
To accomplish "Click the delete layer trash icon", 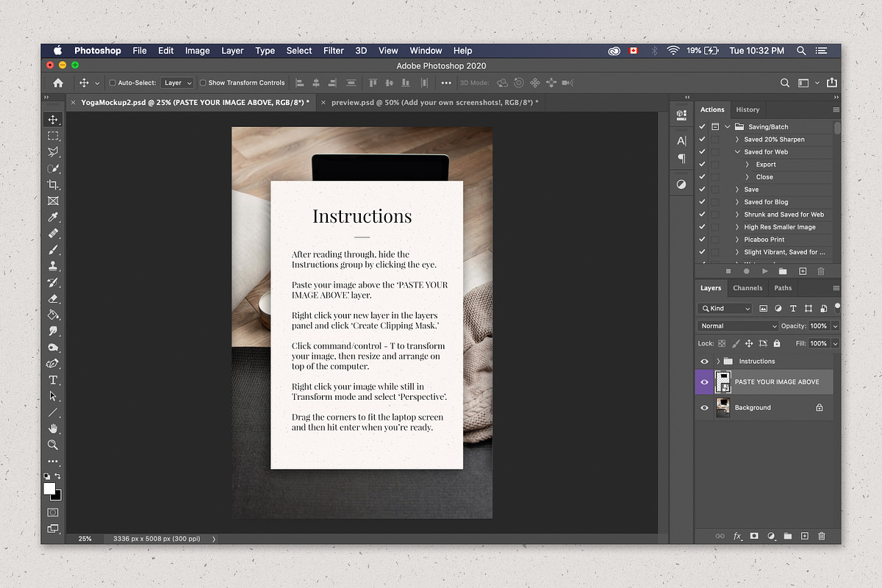I will [822, 537].
